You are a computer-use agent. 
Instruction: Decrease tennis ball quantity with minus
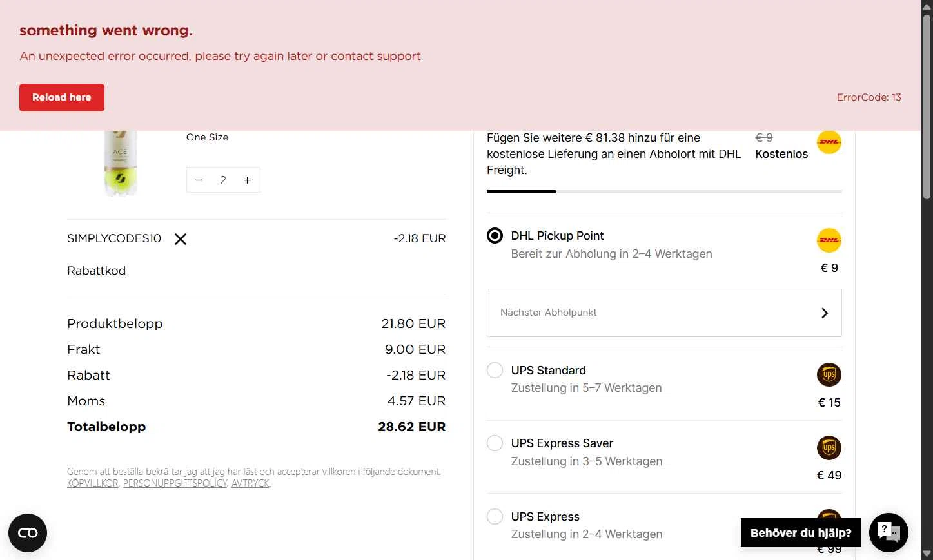[199, 180]
